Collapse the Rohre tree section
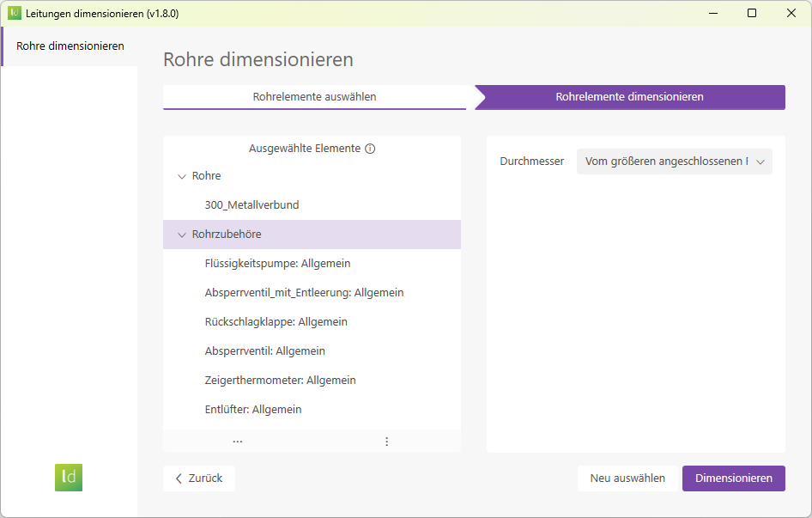Image resolution: width=812 pixels, height=518 pixels. click(180, 175)
